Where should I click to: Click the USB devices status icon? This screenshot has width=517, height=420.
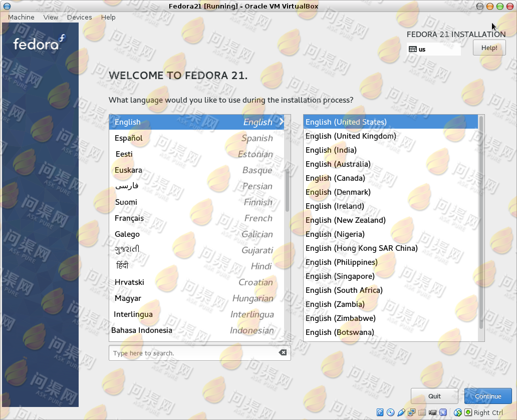point(401,412)
